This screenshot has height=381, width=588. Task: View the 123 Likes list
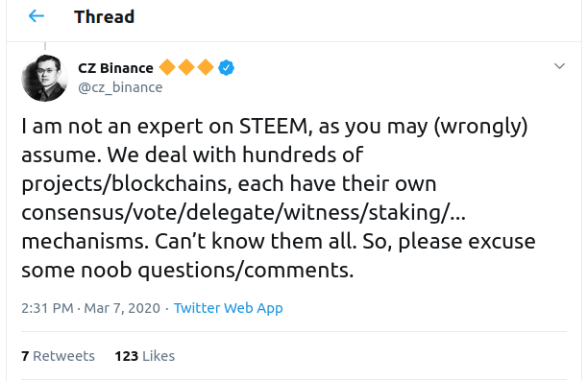pyautogui.click(x=145, y=356)
